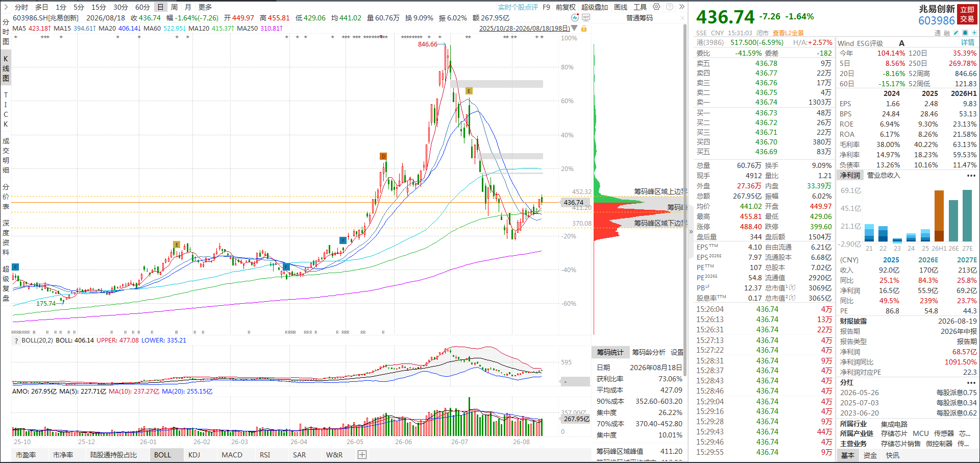
Task: Select 成交明细 in the left sidebar
Action: point(6,155)
